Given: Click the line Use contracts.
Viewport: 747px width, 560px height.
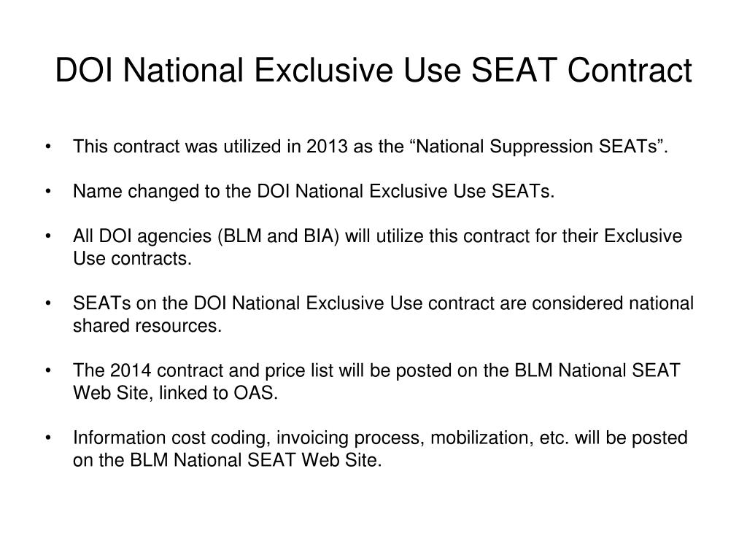Looking at the screenshot, I should (x=132, y=259).
